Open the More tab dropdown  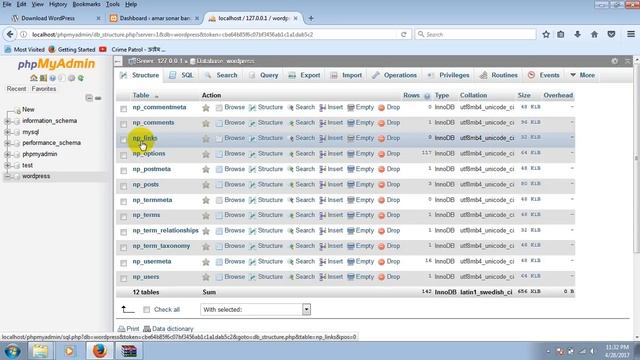coord(582,75)
